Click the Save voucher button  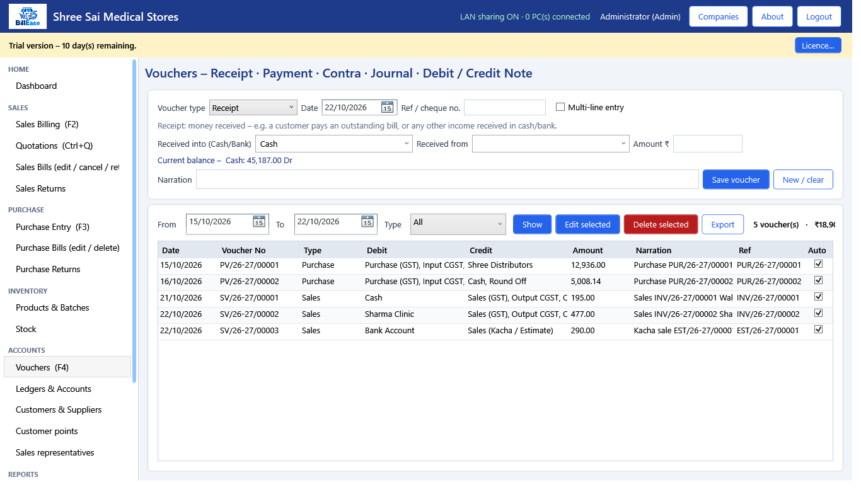pyautogui.click(x=736, y=180)
